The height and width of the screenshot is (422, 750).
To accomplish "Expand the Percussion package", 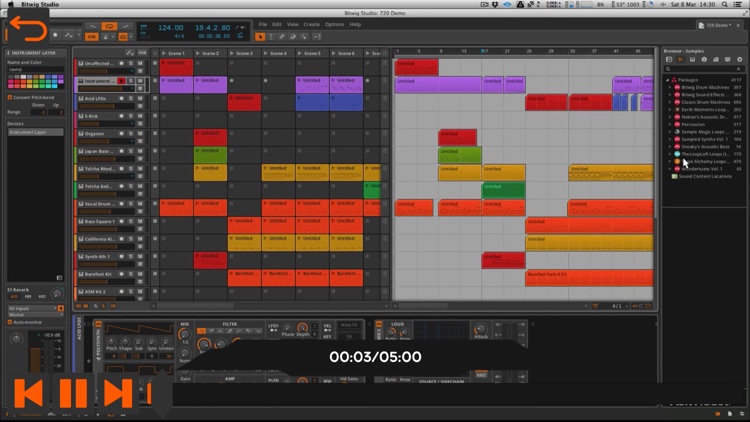I will 670,124.
